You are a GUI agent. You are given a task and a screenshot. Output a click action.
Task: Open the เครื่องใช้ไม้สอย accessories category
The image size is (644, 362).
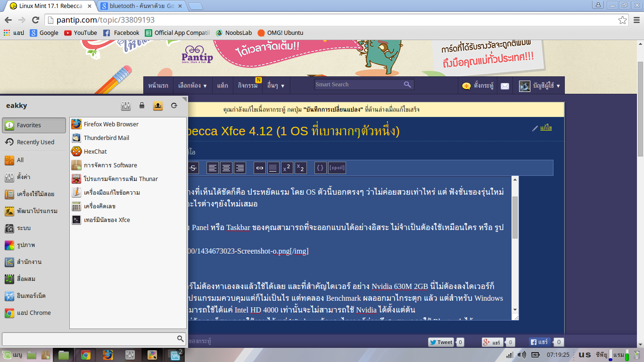[34, 194]
